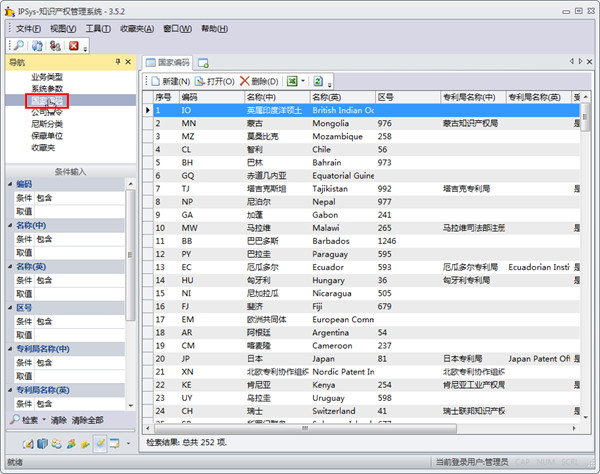The image size is (600, 474).
Task: Open the 文件(F) menu
Action: click(x=28, y=29)
